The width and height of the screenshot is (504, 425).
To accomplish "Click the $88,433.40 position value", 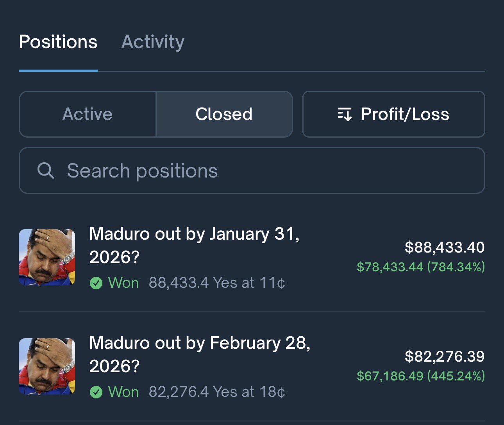I will tap(445, 247).
